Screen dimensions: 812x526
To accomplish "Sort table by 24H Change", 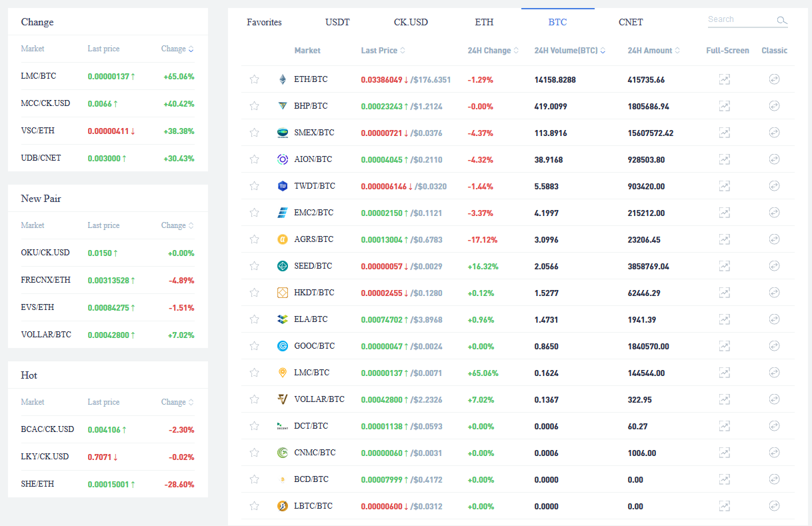I will point(493,51).
